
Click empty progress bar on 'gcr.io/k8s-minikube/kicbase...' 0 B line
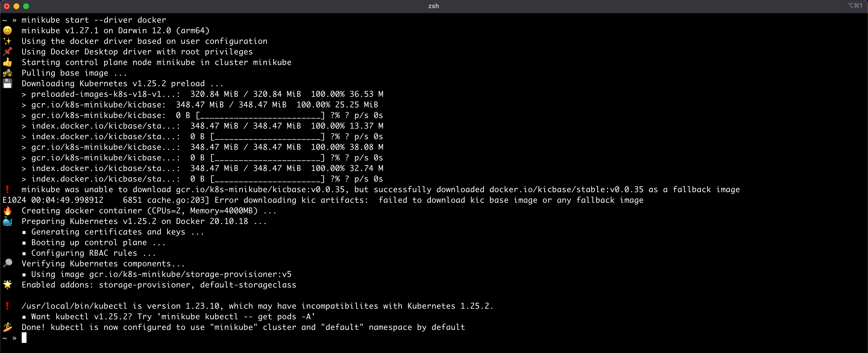[x=268, y=158]
